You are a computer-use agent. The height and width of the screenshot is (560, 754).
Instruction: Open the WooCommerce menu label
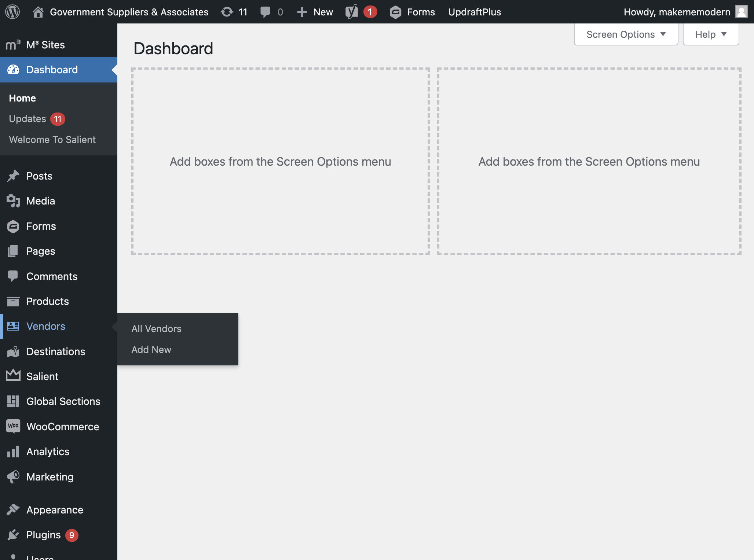pos(63,427)
